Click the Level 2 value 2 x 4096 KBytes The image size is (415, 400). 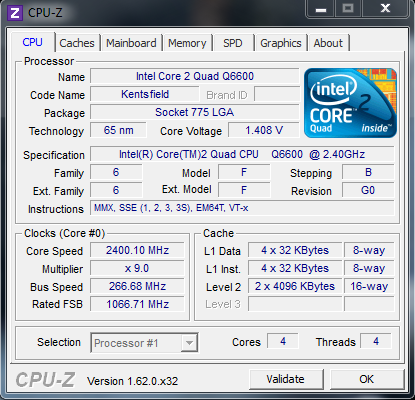click(x=295, y=286)
